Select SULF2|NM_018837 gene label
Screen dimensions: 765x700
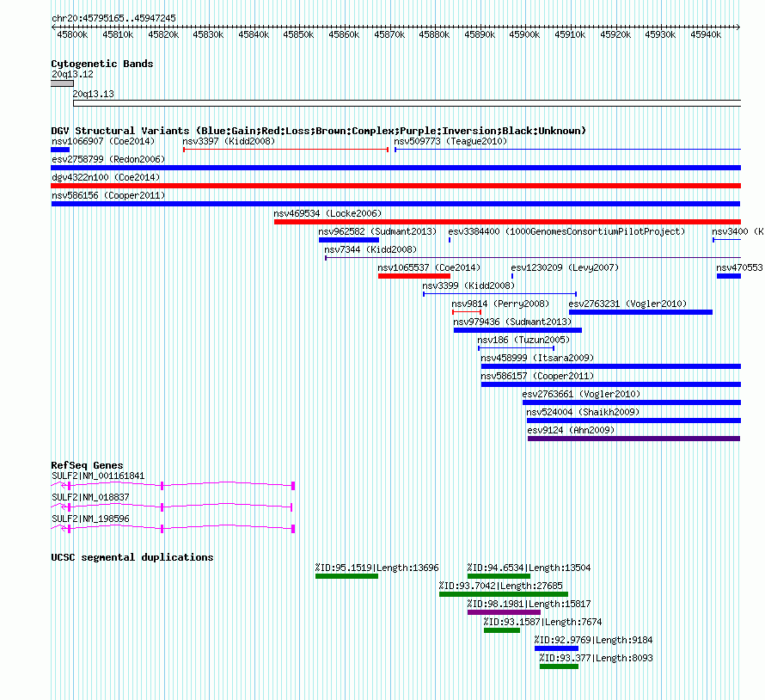coord(90,497)
